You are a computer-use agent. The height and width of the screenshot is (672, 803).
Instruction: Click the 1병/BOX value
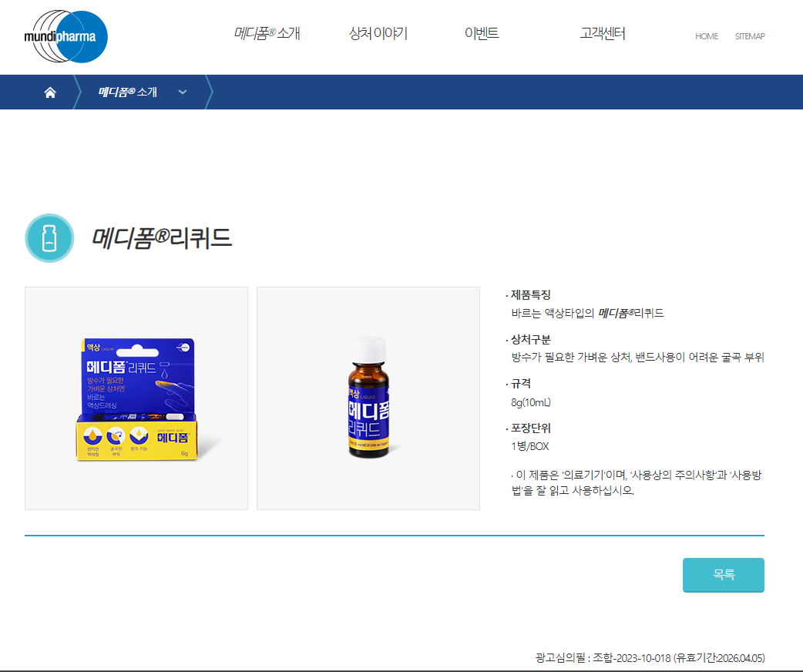tap(529, 446)
